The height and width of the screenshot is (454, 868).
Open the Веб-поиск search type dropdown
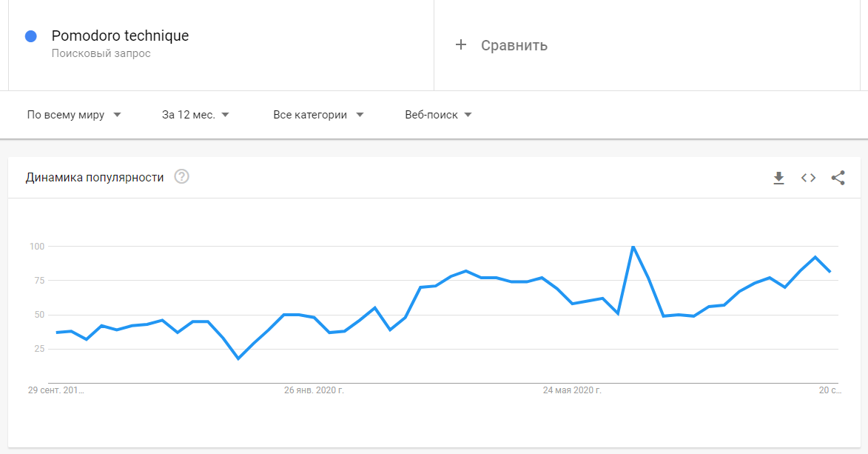[438, 115]
